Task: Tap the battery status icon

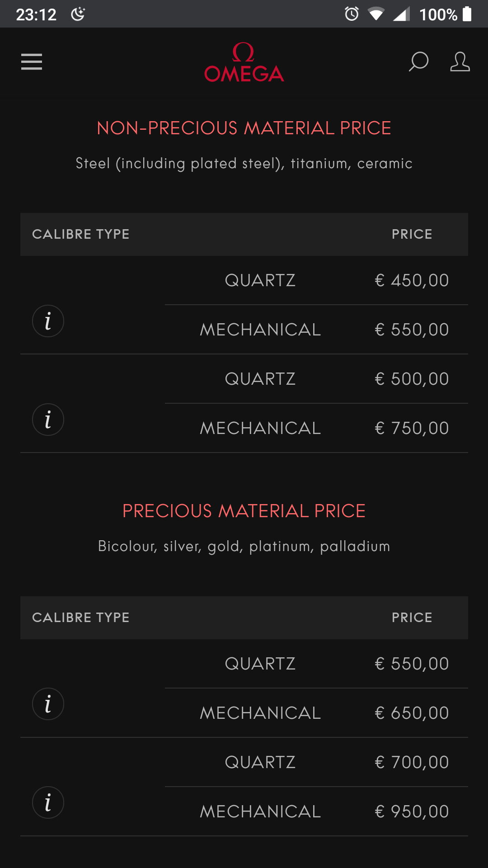Action: (467, 14)
